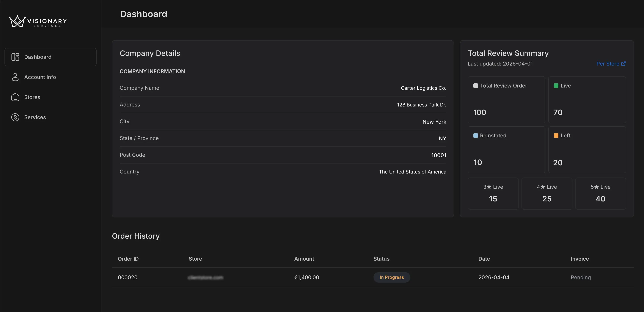Screen dimensions: 644x312
Task: Click the orange Left legend square
Action: click(556, 136)
